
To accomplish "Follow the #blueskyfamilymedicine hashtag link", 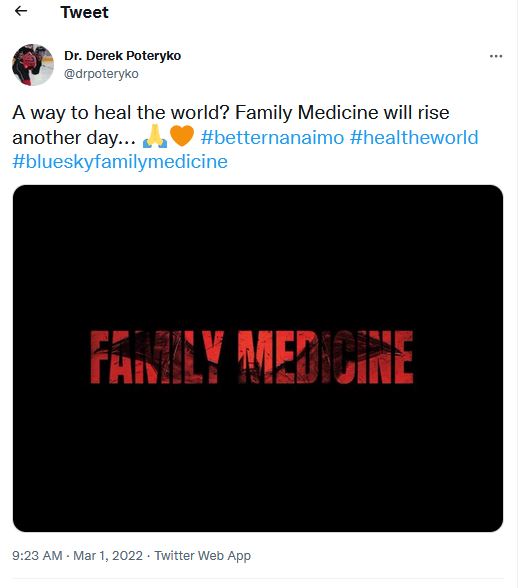I will point(120,162).
